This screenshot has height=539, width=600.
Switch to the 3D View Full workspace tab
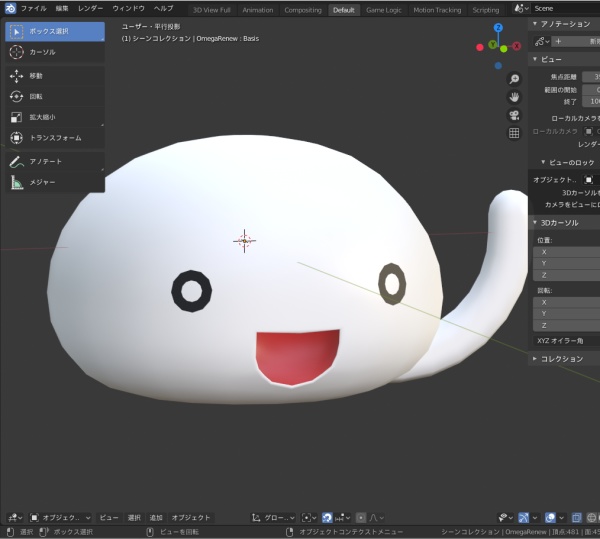[x=212, y=10]
